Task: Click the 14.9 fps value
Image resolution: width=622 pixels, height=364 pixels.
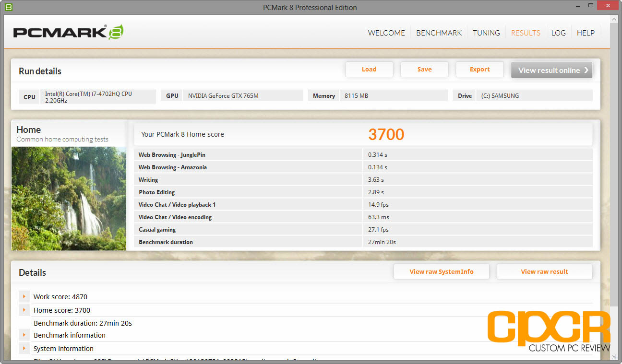Action: 378,205
